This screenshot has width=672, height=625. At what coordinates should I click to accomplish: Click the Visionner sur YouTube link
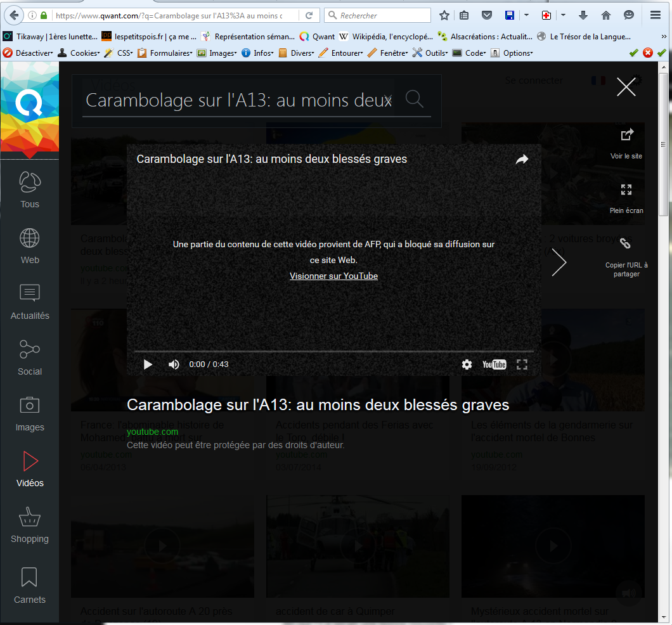[x=333, y=276]
